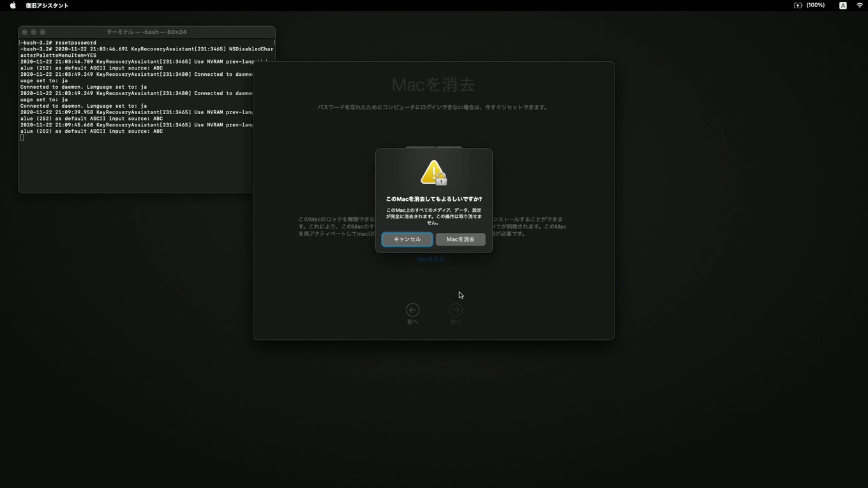Minimize the Terminal window

point(33,32)
